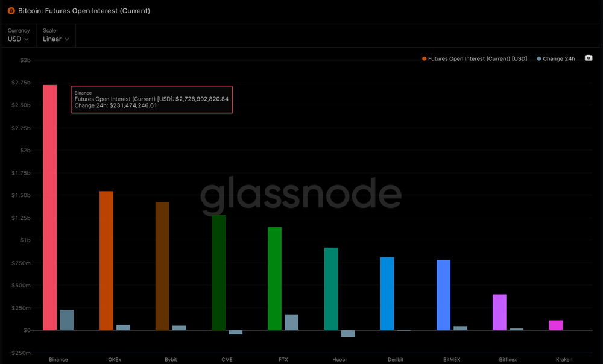Click the $2,728,992,820.84 tooltip value
The width and height of the screenshot is (603, 364).
pyautogui.click(x=202, y=99)
